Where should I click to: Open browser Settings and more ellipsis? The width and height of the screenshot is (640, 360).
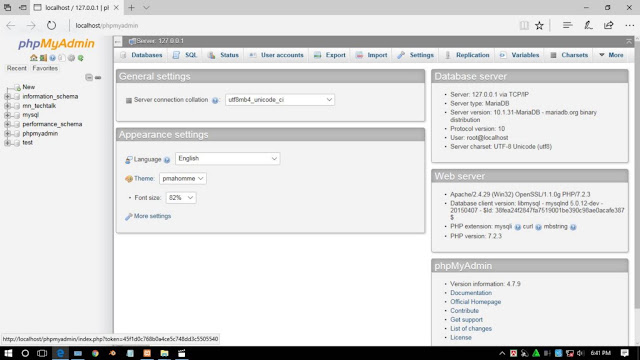(629, 25)
